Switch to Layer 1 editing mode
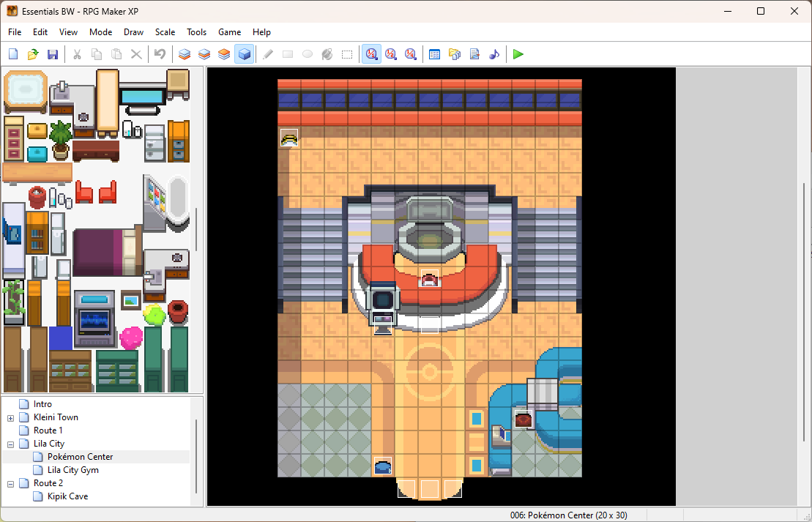Viewport: 812px width, 522px height. [x=185, y=54]
